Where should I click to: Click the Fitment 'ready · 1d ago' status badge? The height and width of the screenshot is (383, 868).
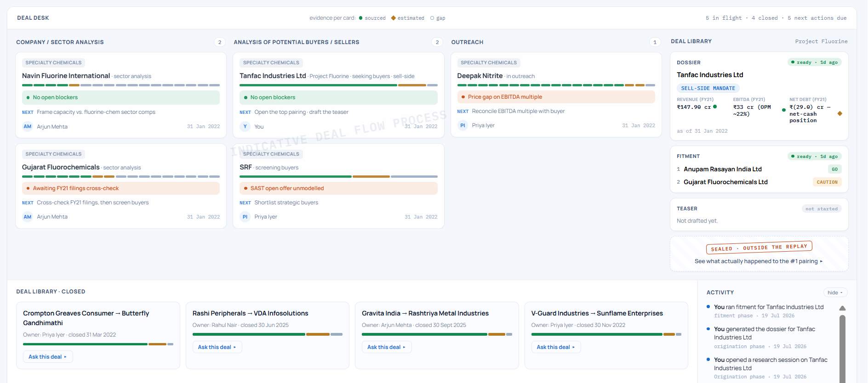815,157
